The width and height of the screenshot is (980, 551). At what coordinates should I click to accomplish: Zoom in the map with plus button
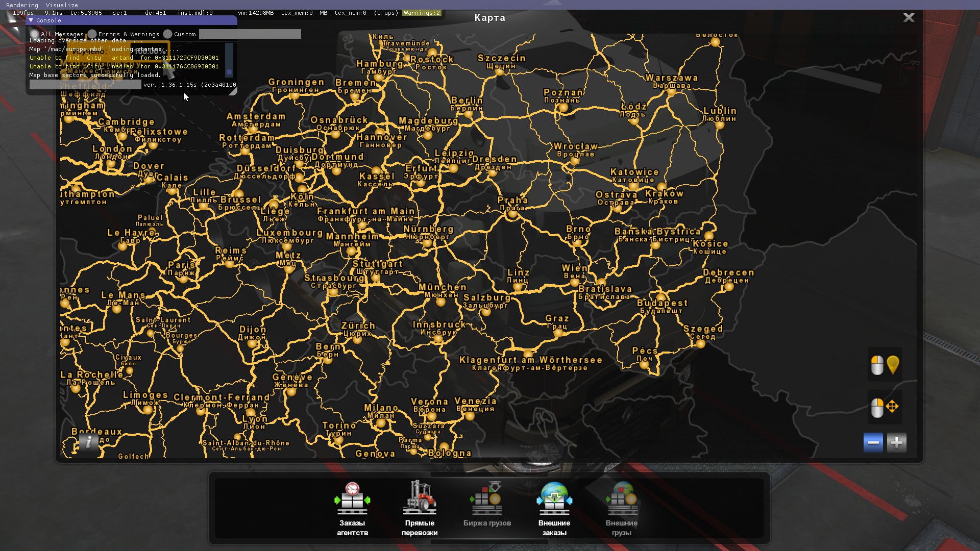[896, 442]
